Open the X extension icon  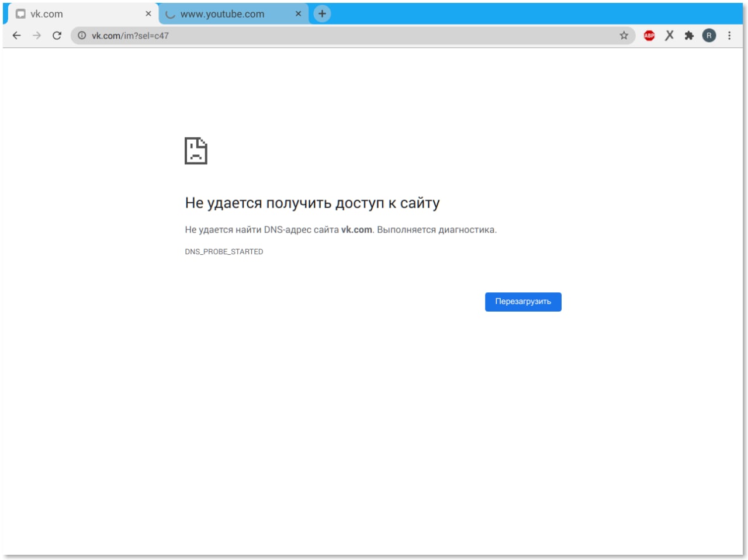(x=669, y=36)
